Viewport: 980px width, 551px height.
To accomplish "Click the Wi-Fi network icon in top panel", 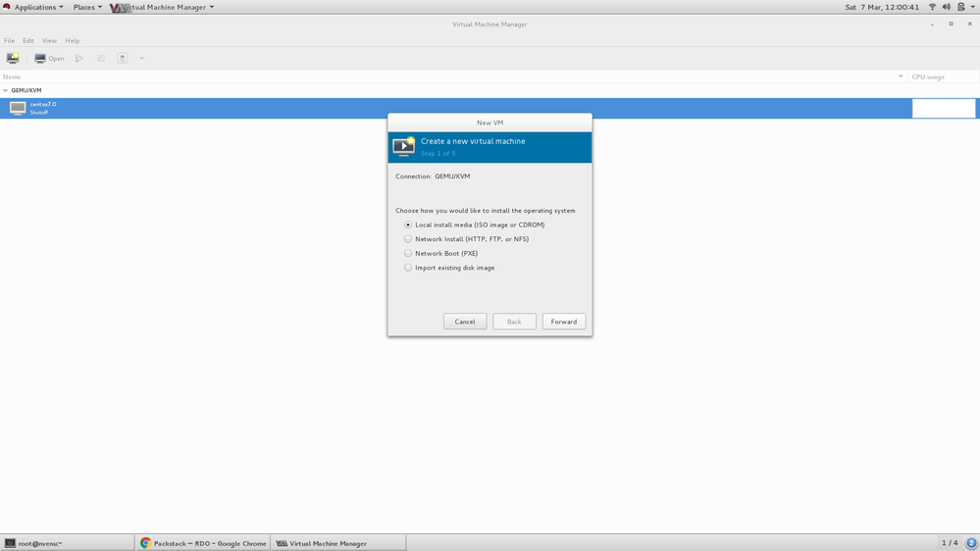I will 932,7.
